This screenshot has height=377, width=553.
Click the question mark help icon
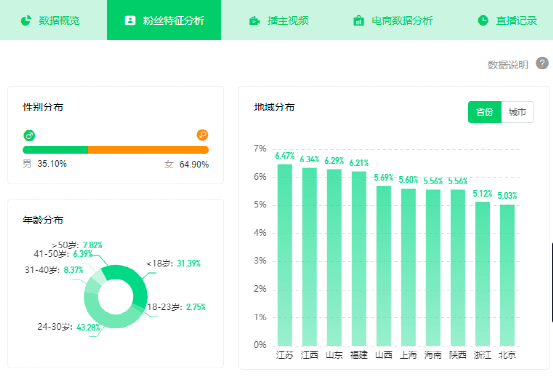(x=542, y=63)
